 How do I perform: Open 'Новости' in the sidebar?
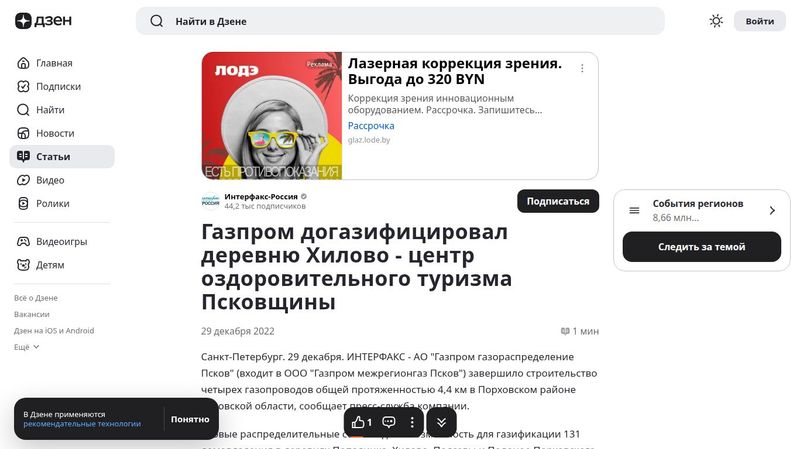pyautogui.click(x=62, y=133)
